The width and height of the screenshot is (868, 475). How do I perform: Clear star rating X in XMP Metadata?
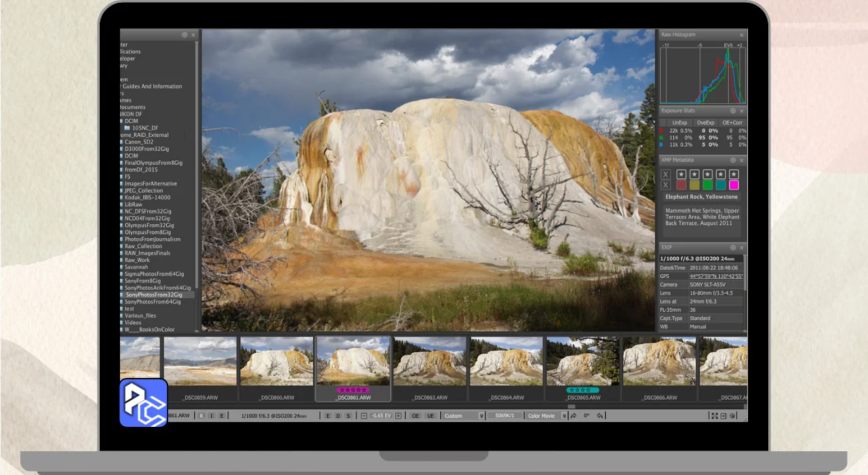pos(665,174)
